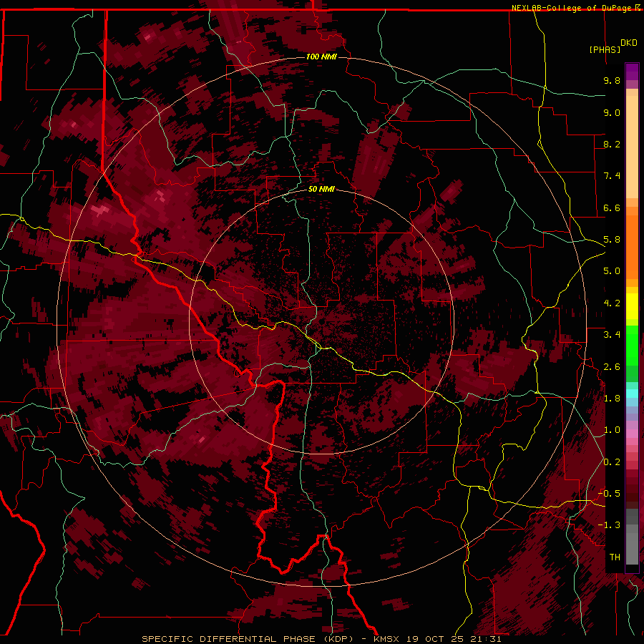Click the 1.0 legend value
This screenshot has height=644, width=644.
612,430
